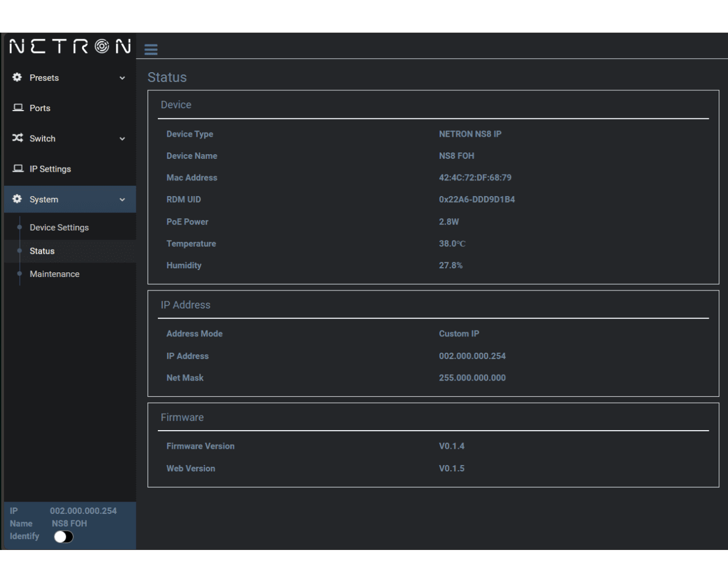The width and height of the screenshot is (728, 582).
Task: Click the Temperature label
Action: click(x=191, y=244)
